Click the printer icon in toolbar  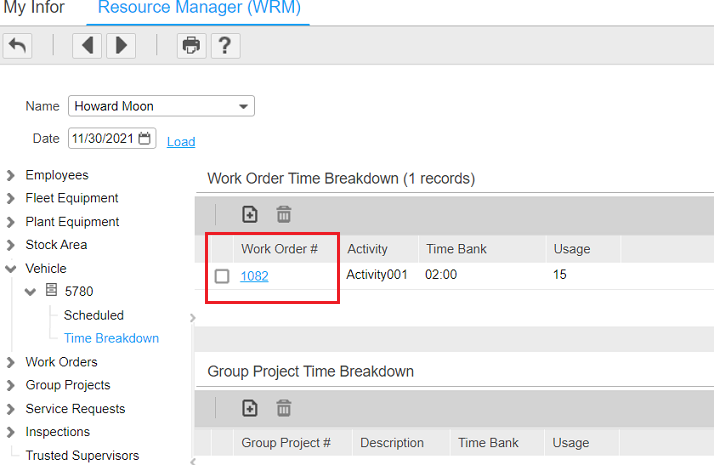pos(191,46)
